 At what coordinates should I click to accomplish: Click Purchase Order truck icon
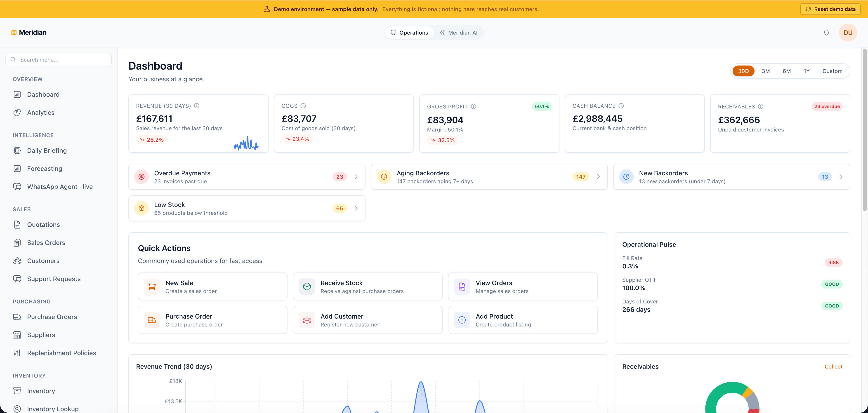[152, 320]
